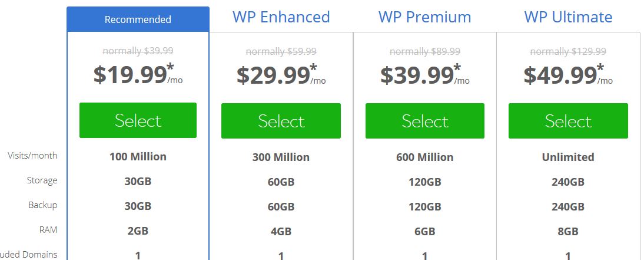Viewport: 644px width, 260px height.
Task: Click the strikethrough normally $39.99 text
Action: [138, 51]
